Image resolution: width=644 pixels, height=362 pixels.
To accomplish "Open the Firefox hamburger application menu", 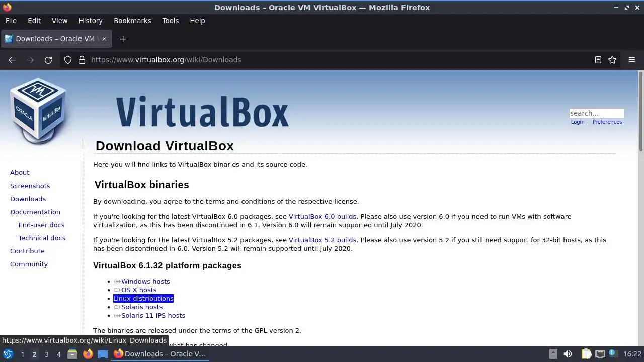I will (x=632, y=60).
